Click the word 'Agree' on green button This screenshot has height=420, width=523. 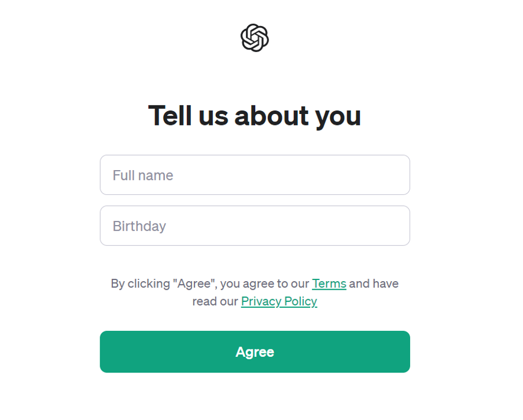[255, 352]
